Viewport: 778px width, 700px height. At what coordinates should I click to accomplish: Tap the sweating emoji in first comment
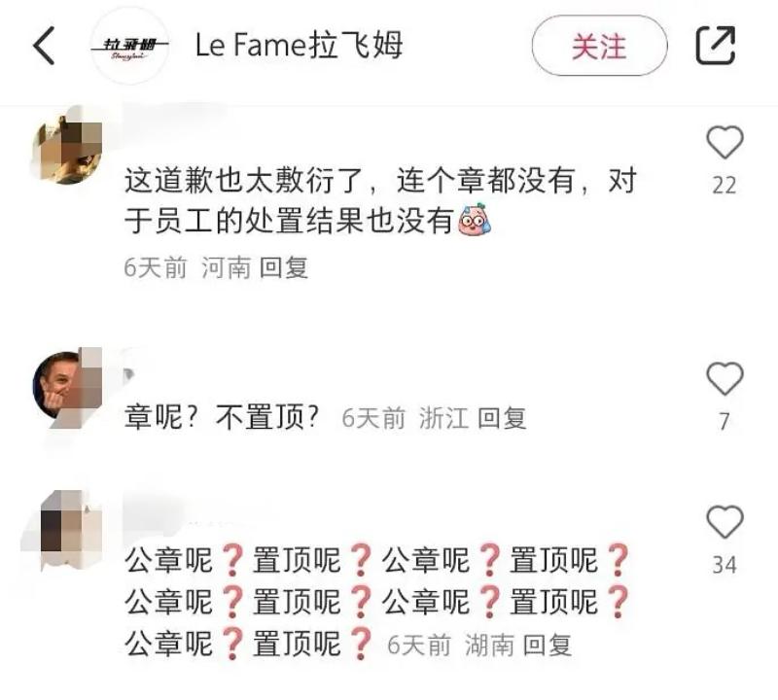pyautogui.click(x=475, y=220)
